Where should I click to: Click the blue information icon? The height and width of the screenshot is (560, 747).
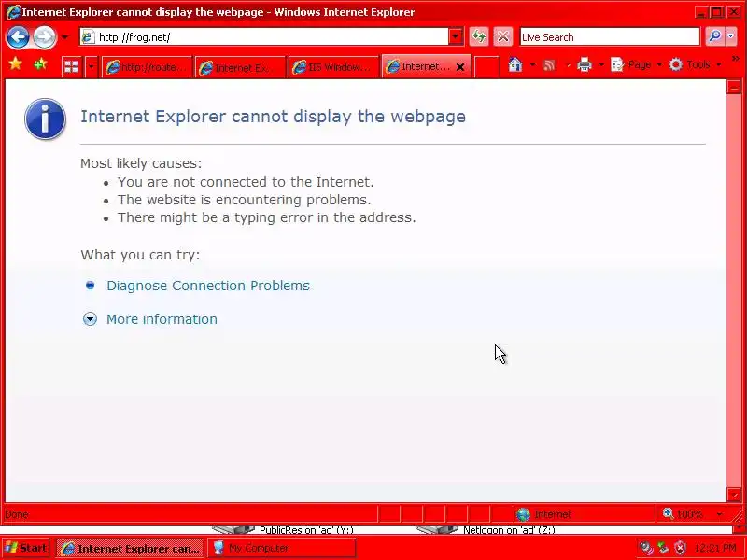45,119
